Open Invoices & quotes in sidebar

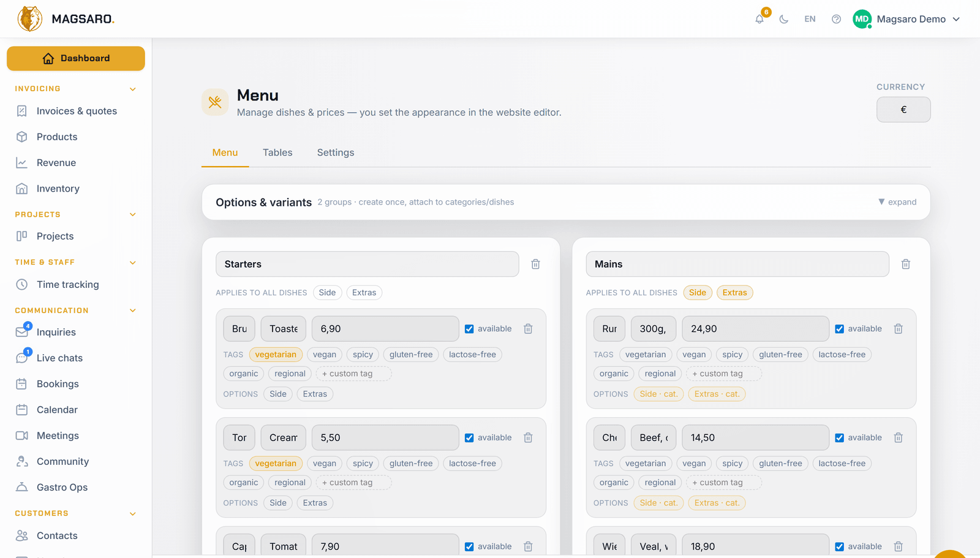[x=76, y=111]
